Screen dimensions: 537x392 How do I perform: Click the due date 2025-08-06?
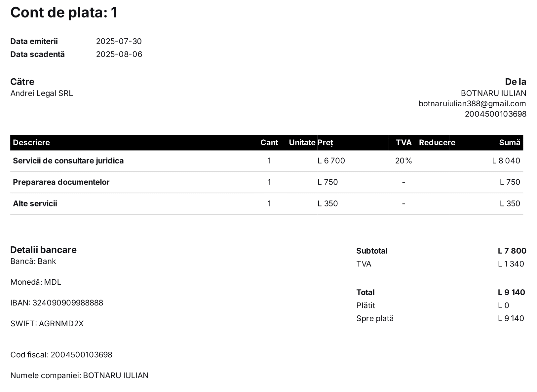point(119,54)
